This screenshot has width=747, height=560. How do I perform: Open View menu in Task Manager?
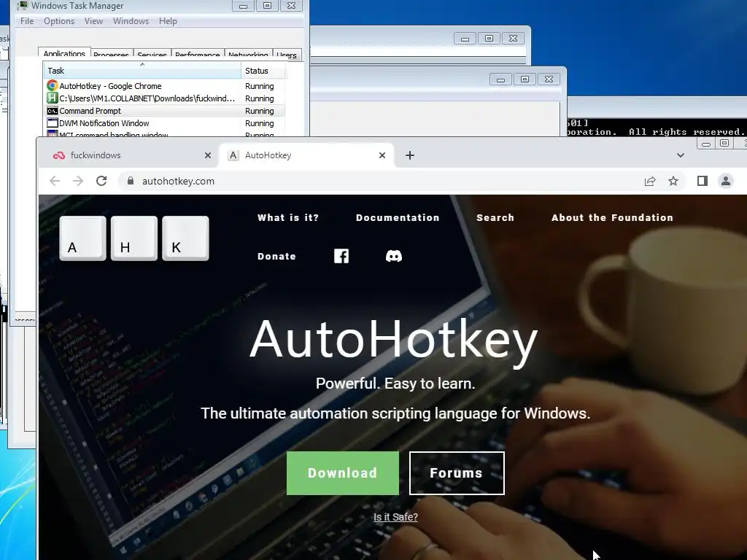[x=93, y=21]
